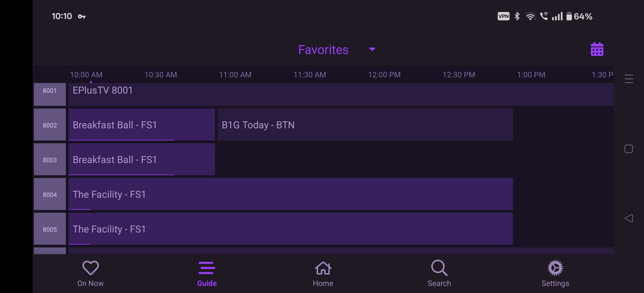Open Breakfast Ball on channel 8002
The image size is (644, 293).
(x=141, y=125)
